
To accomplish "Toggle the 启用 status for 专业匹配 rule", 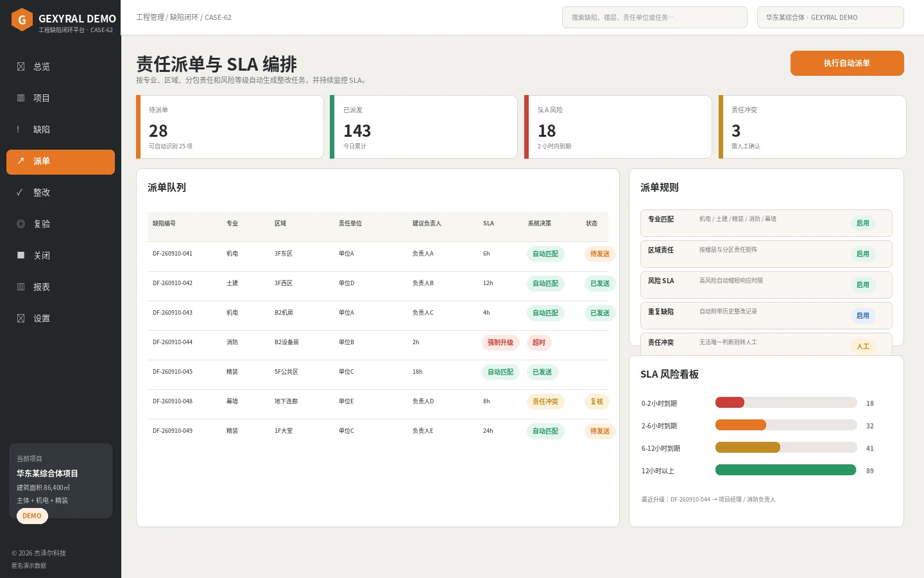I will [x=863, y=223].
